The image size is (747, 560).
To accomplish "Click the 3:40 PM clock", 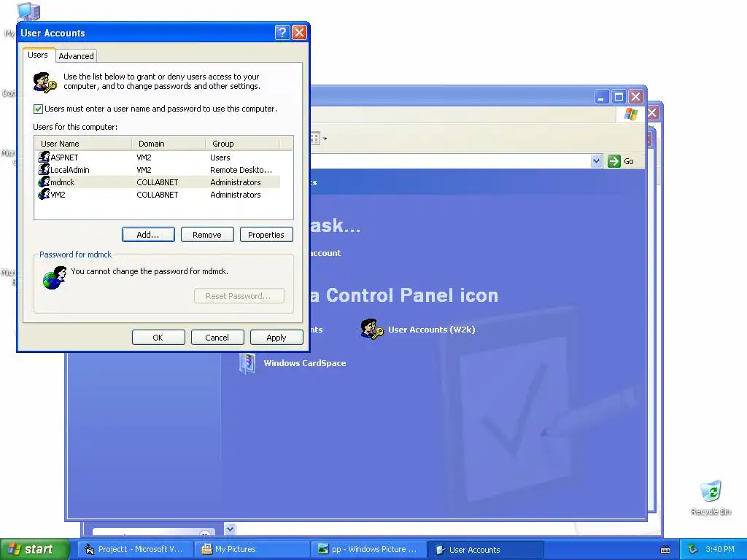I will pos(720,550).
